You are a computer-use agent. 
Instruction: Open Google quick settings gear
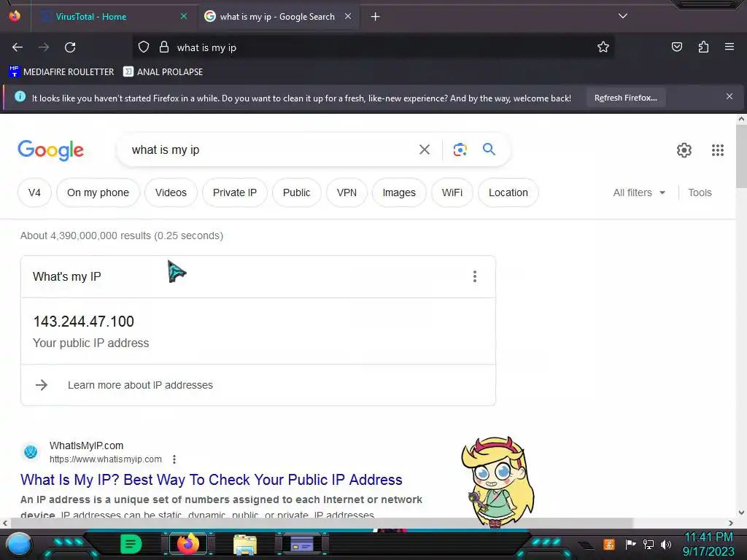click(684, 150)
